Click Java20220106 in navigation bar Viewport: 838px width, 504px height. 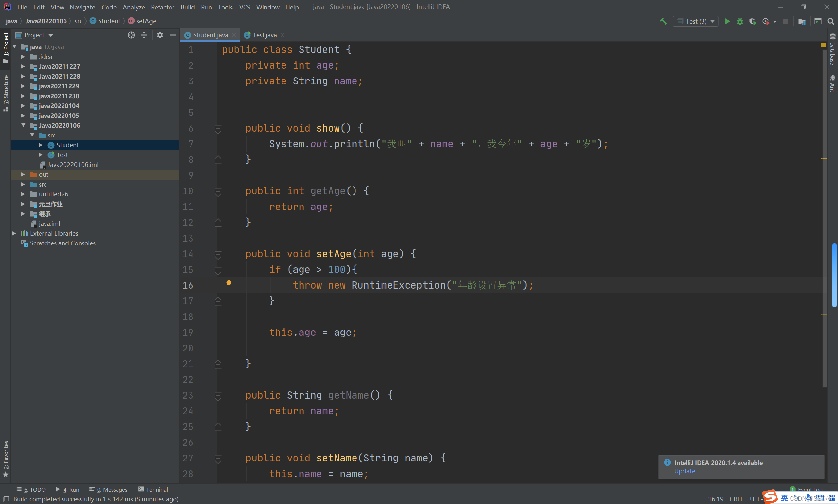pos(46,21)
